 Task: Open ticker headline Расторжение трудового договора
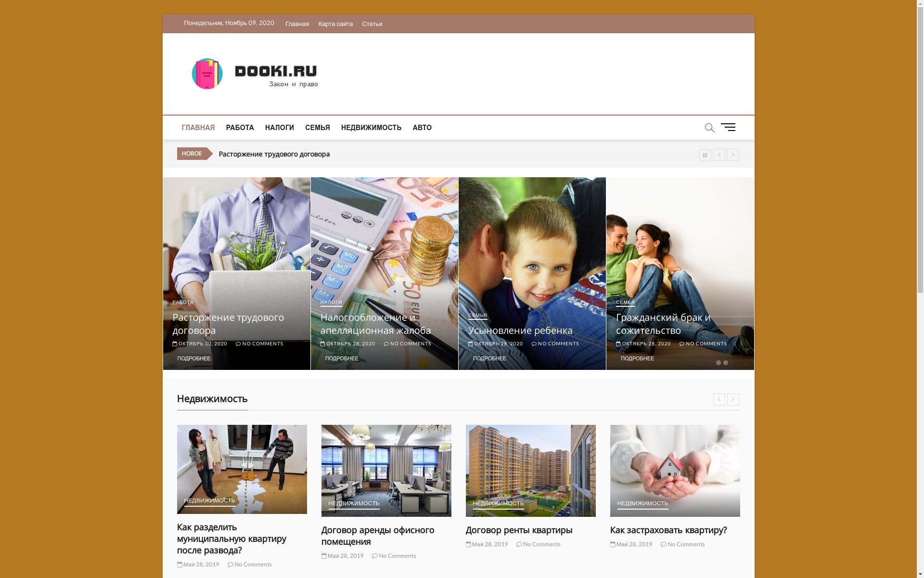click(x=274, y=154)
